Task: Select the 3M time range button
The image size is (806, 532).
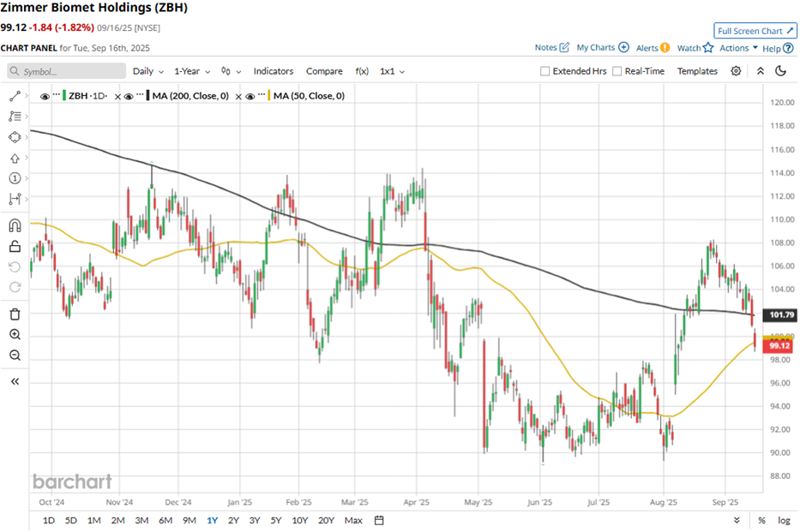Action: (x=141, y=520)
